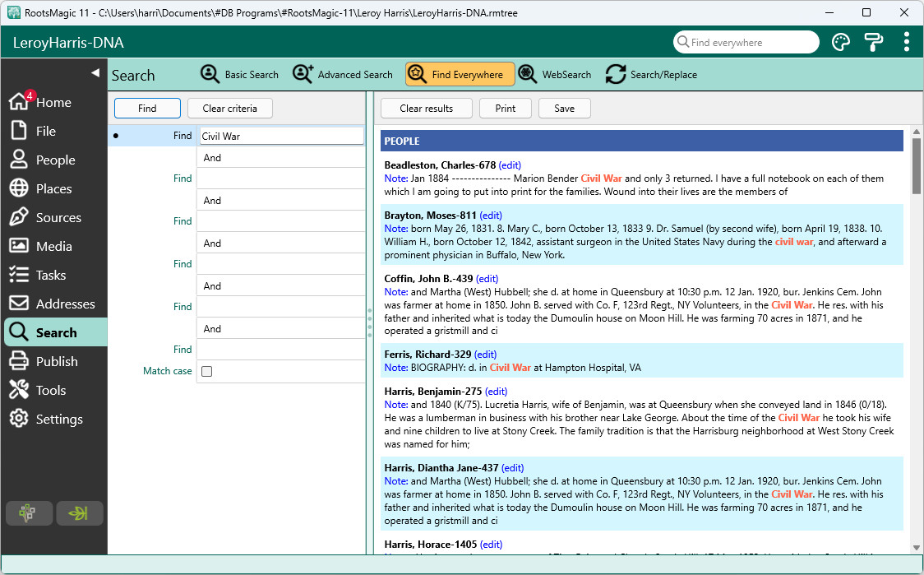Select Search in the sidebar
Image resolution: width=924 pixels, height=575 pixels.
55,332
